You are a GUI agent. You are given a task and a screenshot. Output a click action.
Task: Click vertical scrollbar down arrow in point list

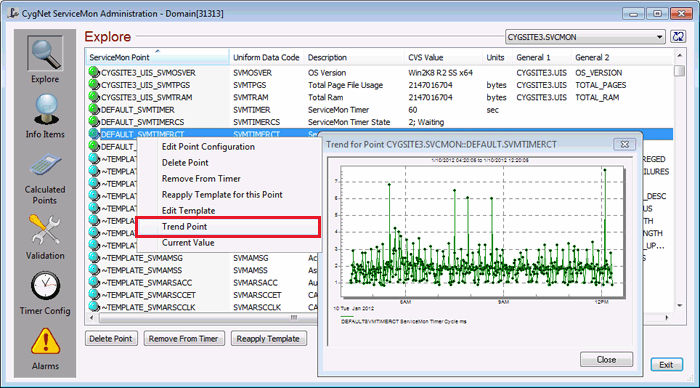pos(679,306)
